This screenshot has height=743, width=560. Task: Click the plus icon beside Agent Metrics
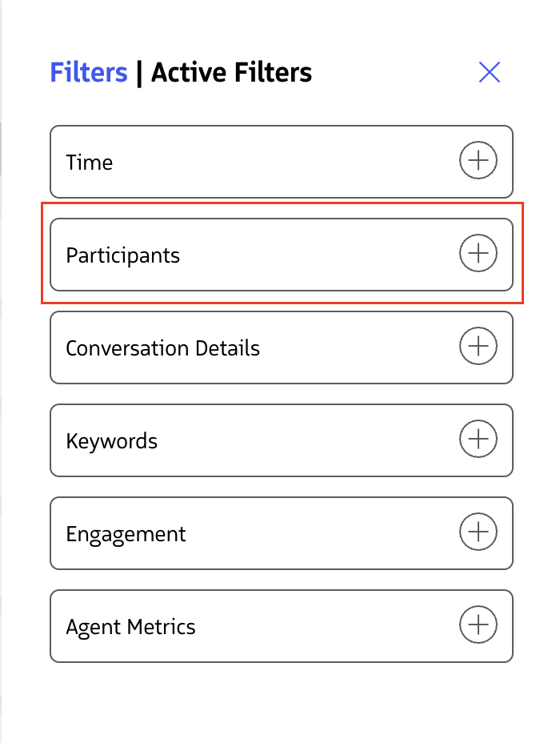tap(478, 625)
